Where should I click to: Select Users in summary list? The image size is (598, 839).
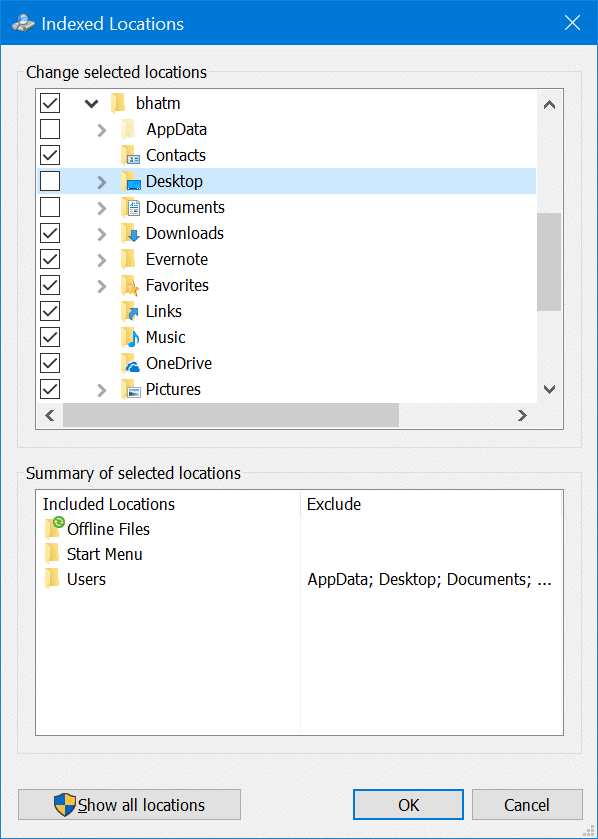tap(86, 579)
